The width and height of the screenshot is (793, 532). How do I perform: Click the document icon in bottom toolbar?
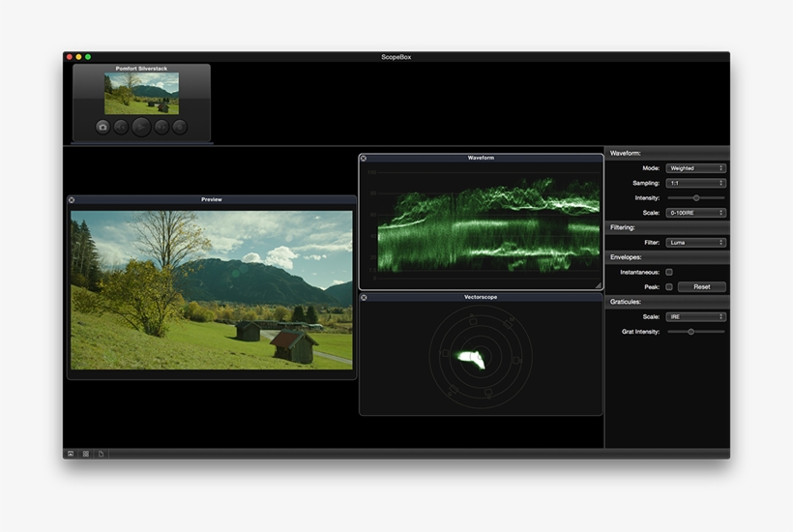click(x=102, y=454)
